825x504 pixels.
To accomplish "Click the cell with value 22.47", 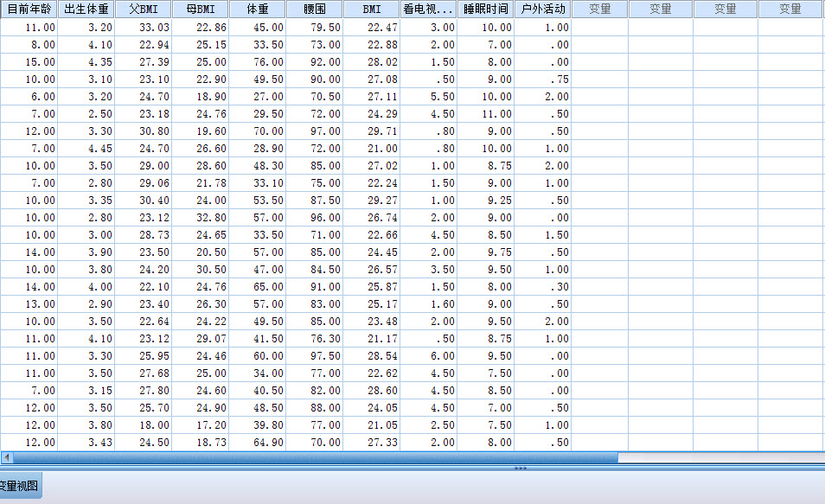I will pos(372,28).
